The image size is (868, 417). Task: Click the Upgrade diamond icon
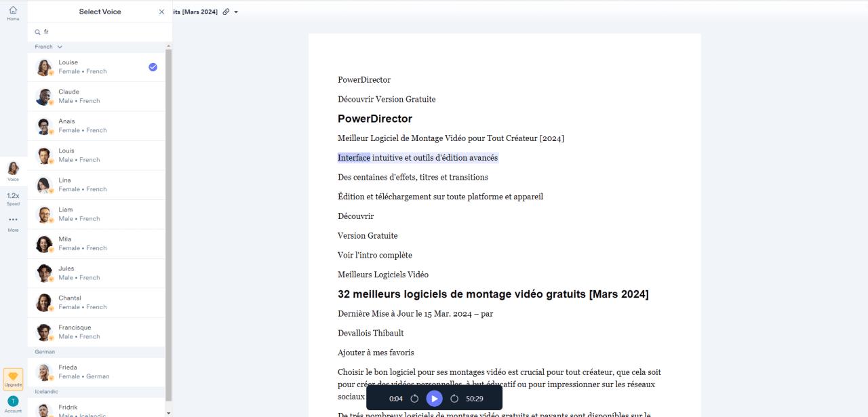click(13, 378)
